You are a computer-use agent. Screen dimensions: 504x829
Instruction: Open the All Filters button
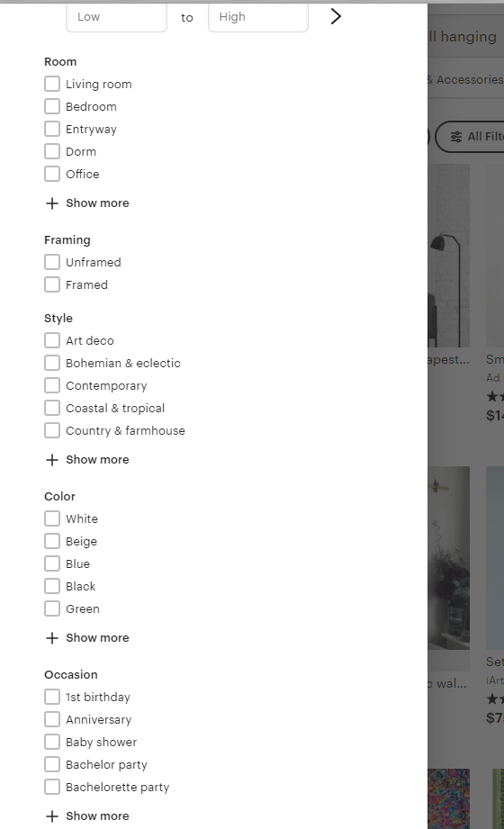[x=470, y=137]
